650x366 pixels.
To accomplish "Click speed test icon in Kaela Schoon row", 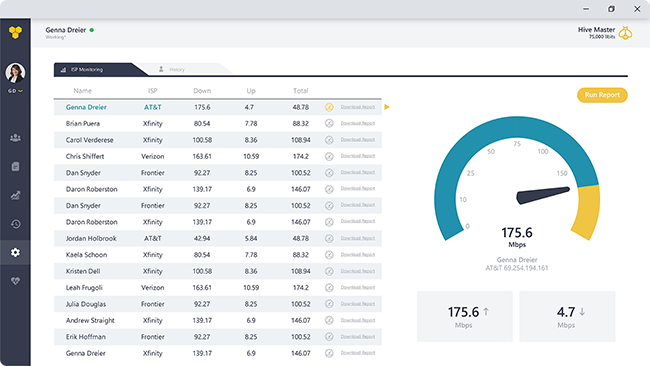I will coord(329,255).
